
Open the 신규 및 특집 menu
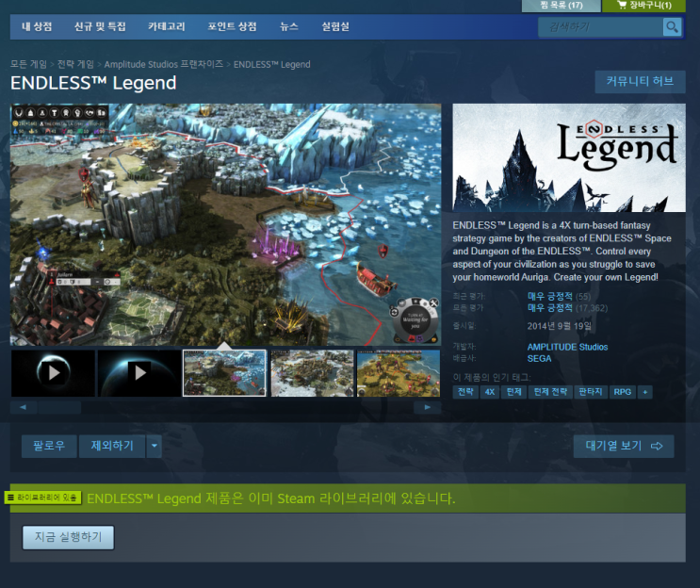pyautogui.click(x=100, y=26)
